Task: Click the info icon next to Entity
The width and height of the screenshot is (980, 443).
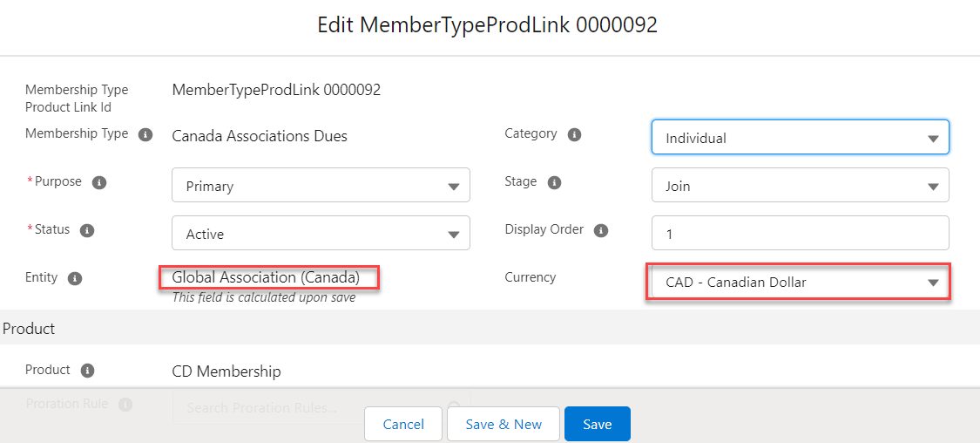Action: click(x=75, y=278)
